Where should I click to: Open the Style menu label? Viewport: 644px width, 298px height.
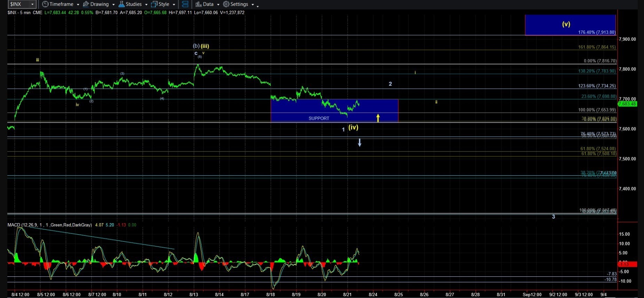[x=164, y=4]
